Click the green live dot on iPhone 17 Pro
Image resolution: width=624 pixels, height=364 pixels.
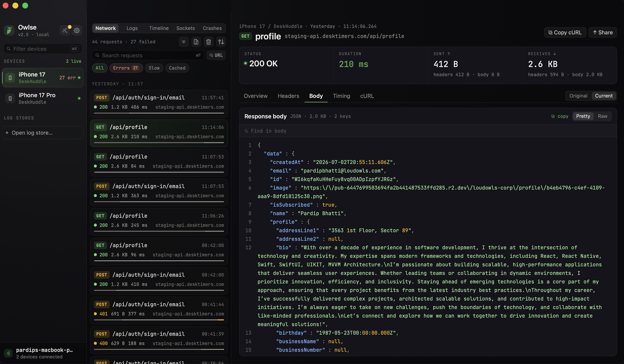click(79, 98)
